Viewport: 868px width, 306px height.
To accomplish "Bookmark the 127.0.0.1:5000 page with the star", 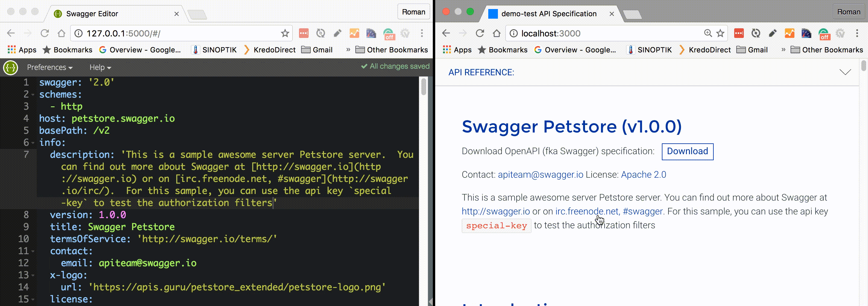I will pyautogui.click(x=285, y=33).
